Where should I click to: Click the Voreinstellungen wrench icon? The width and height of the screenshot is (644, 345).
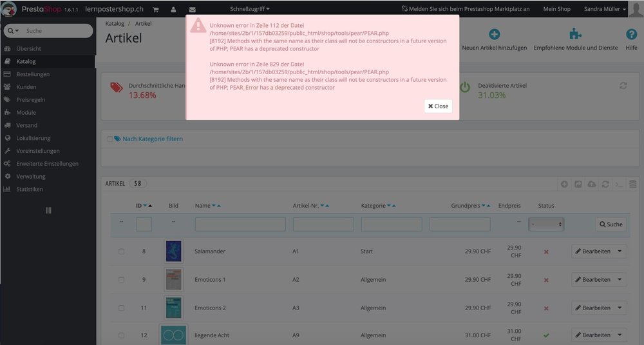(x=7, y=150)
